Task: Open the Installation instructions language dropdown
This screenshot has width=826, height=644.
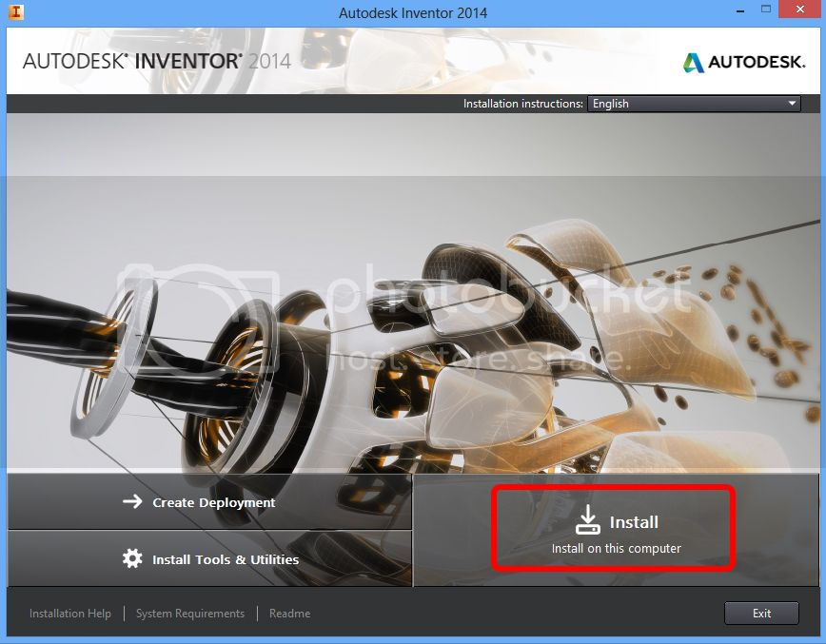Action: pos(694,104)
